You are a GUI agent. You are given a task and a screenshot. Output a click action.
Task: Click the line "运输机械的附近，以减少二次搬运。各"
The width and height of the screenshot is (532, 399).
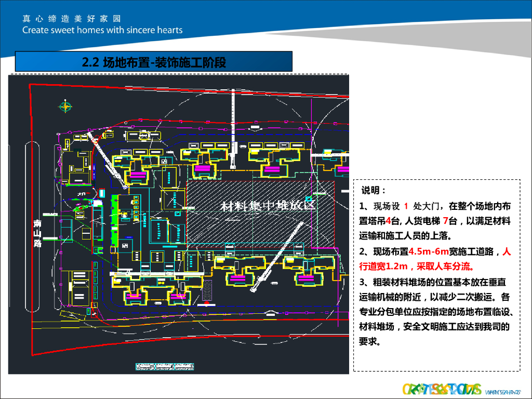pyautogui.click(x=435, y=297)
